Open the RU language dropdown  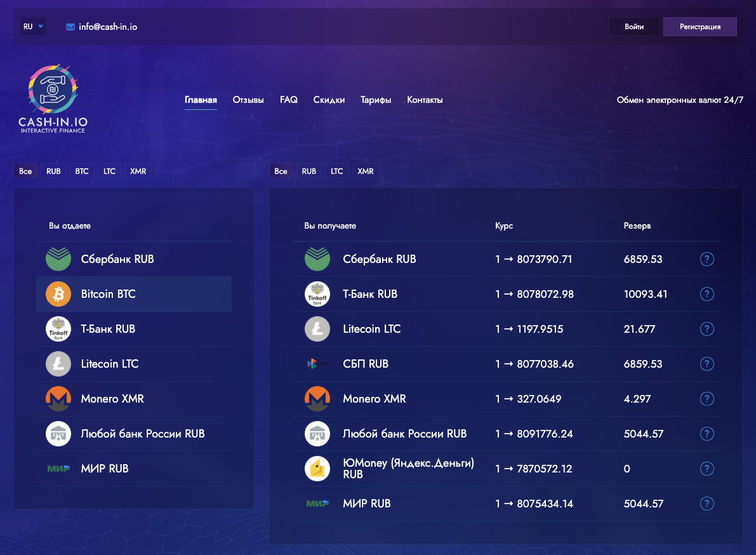(x=33, y=27)
